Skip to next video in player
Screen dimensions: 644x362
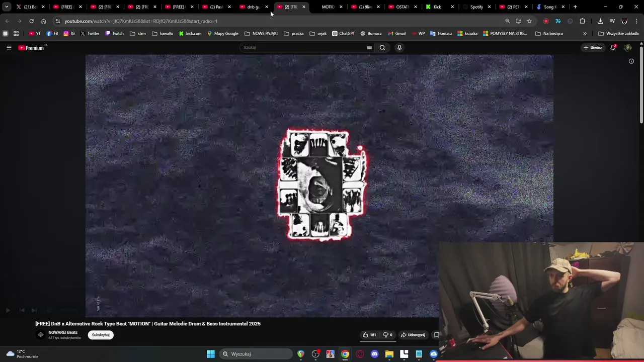click(x=34, y=311)
